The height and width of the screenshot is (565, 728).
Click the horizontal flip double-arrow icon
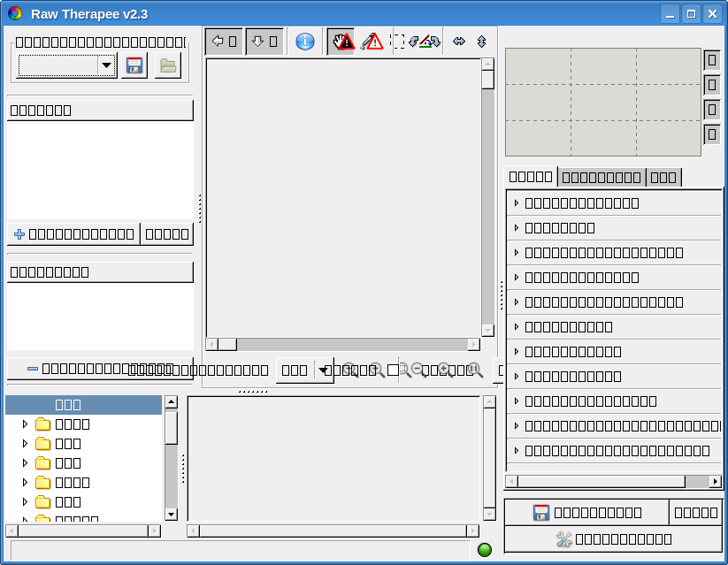[458, 42]
